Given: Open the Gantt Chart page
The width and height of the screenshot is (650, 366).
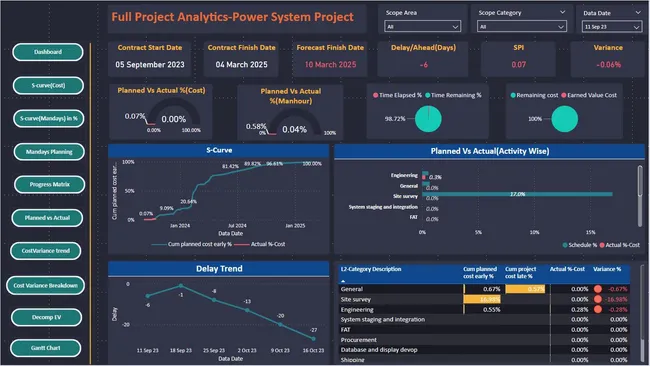Looking at the screenshot, I should coord(46,348).
